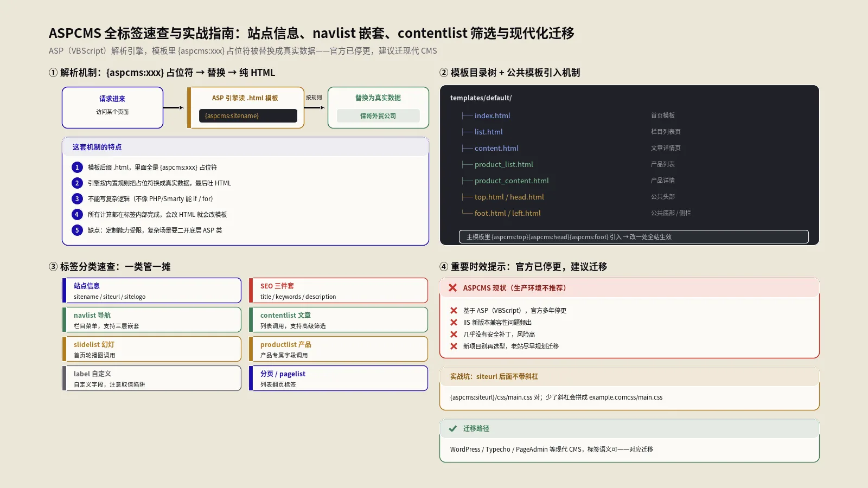868x488 pixels.
Task: Click the "产品详情" description
Action: 663,181
